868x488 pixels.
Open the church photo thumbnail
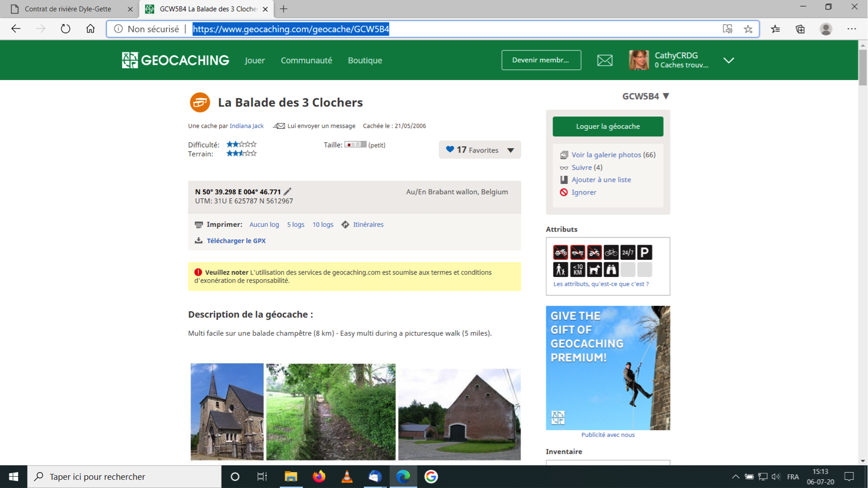(x=227, y=412)
